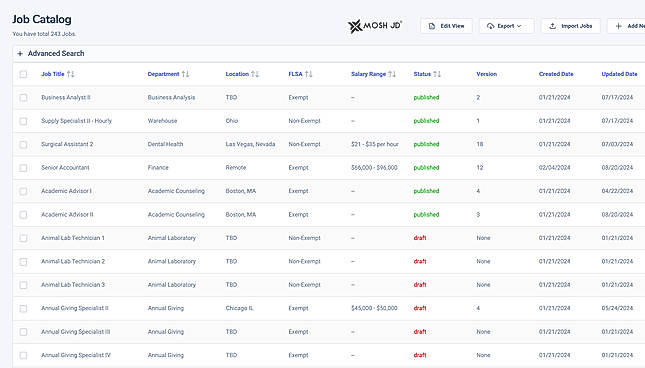Sort by Job Title column header

pos(53,74)
